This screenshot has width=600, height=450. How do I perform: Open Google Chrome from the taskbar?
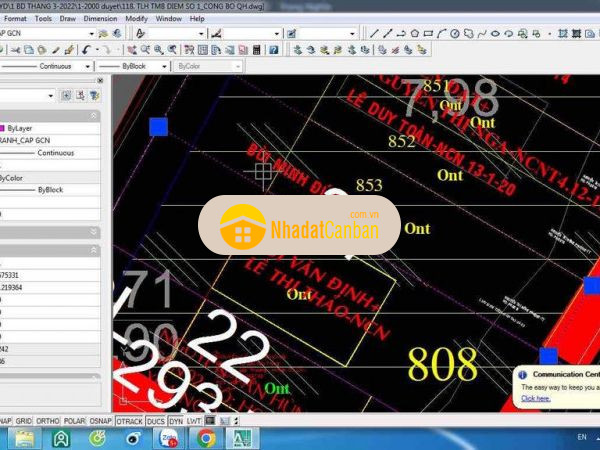[206, 438]
